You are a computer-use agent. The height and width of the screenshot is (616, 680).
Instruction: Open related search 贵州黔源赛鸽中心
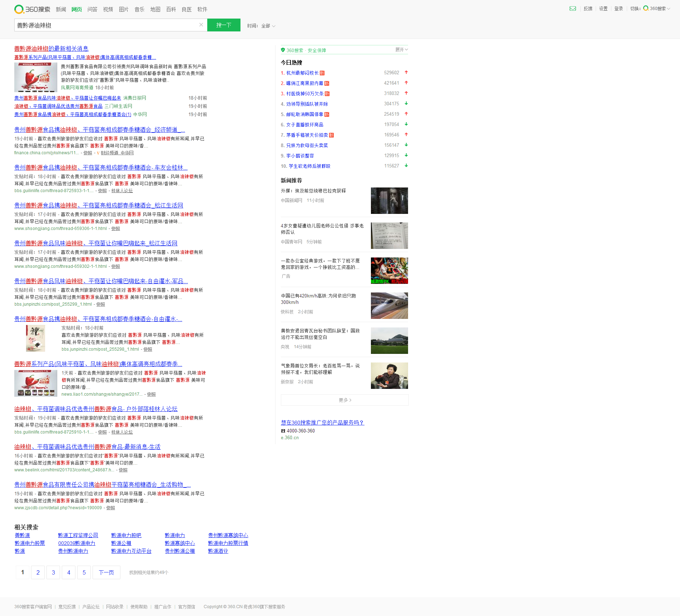[x=228, y=535]
